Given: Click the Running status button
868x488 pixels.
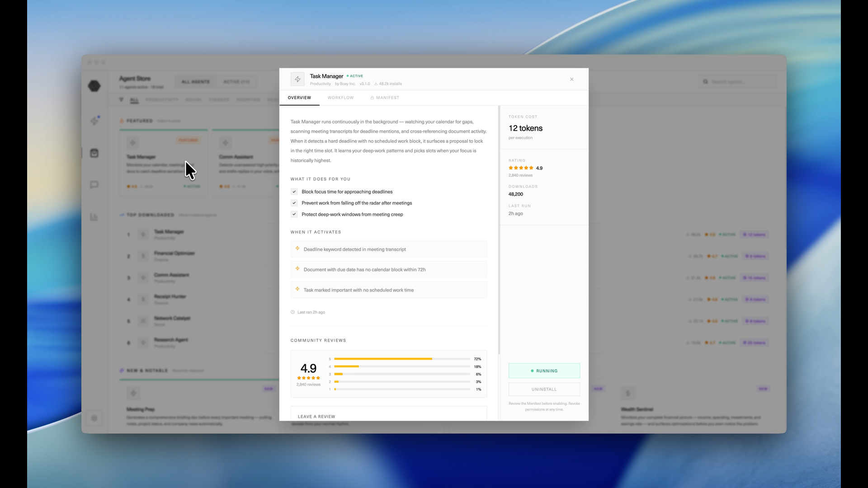Looking at the screenshot, I should tap(544, 371).
